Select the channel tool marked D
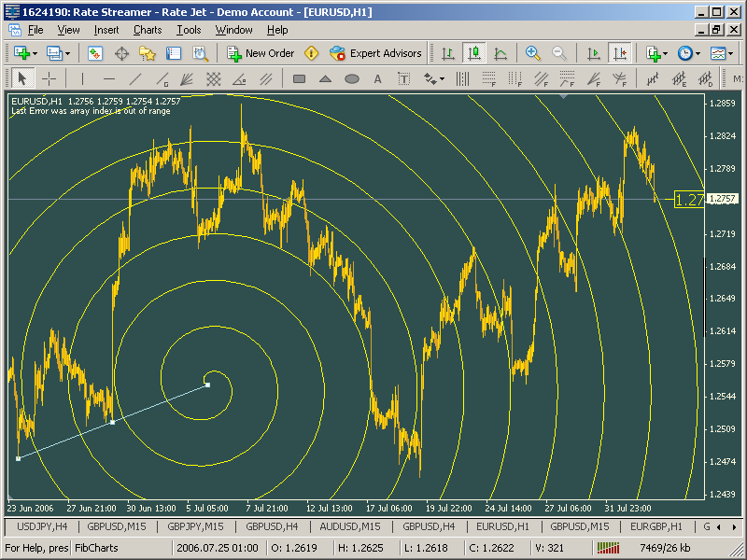This screenshot has height=560, width=747. tap(705, 78)
